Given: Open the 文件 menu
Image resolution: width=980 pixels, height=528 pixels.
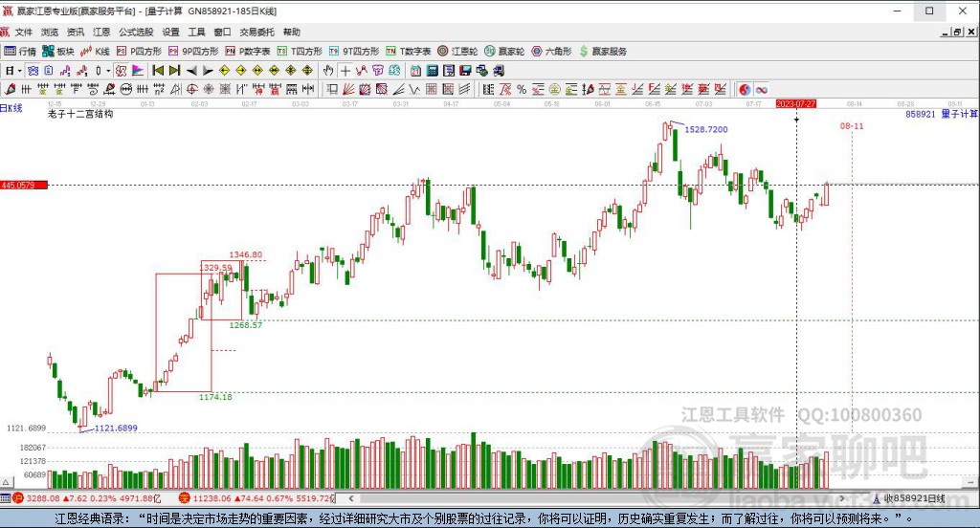Looking at the screenshot, I should [x=23, y=32].
